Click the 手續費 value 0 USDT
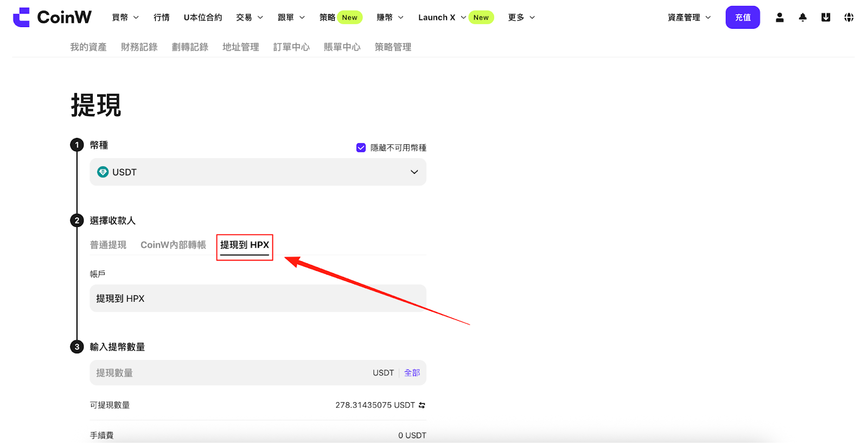The height and width of the screenshot is (443, 868). (412, 435)
